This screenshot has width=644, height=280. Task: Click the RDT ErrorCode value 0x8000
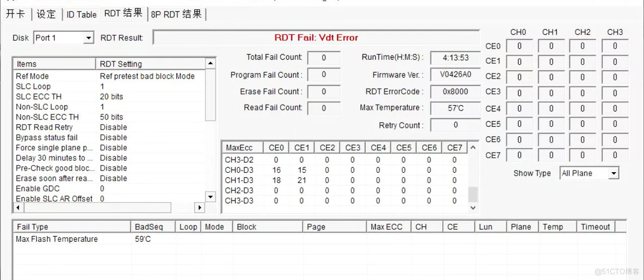455,92
